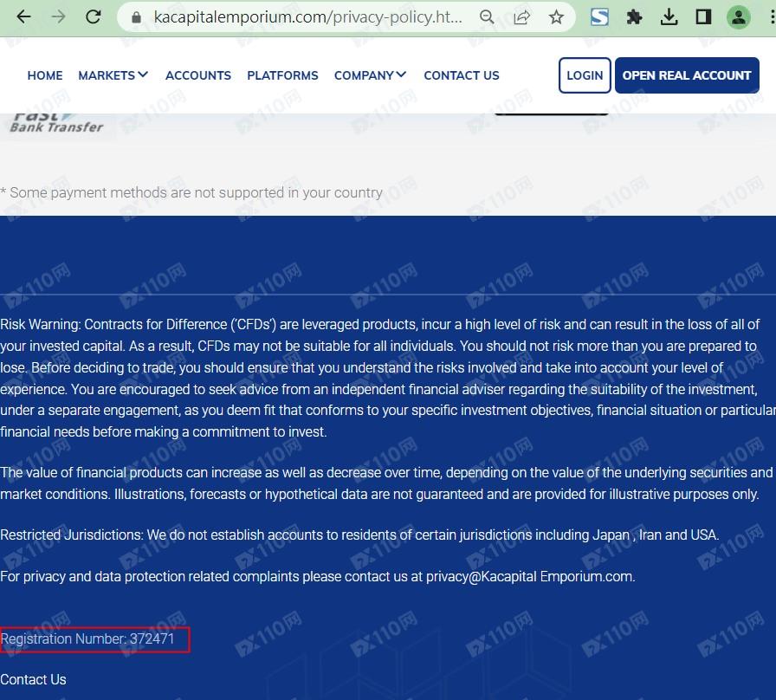Reload the current page
The image size is (776, 700).
pyautogui.click(x=94, y=17)
